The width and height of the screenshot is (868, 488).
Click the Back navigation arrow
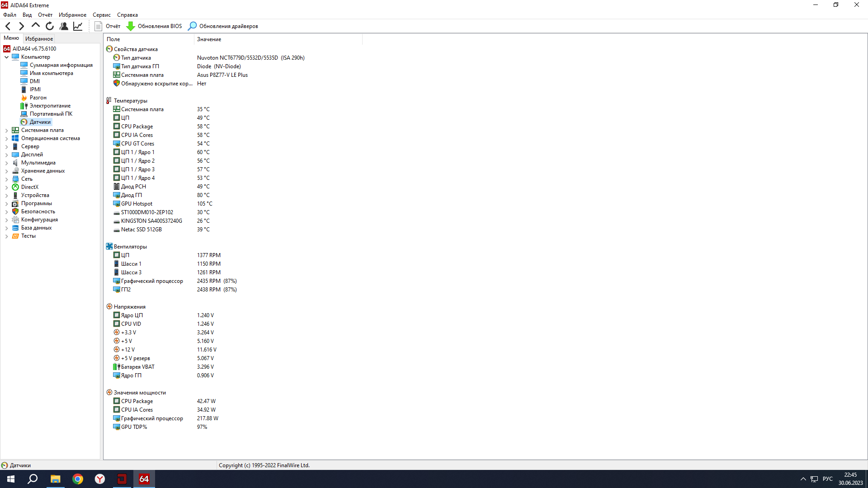(x=8, y=26)
